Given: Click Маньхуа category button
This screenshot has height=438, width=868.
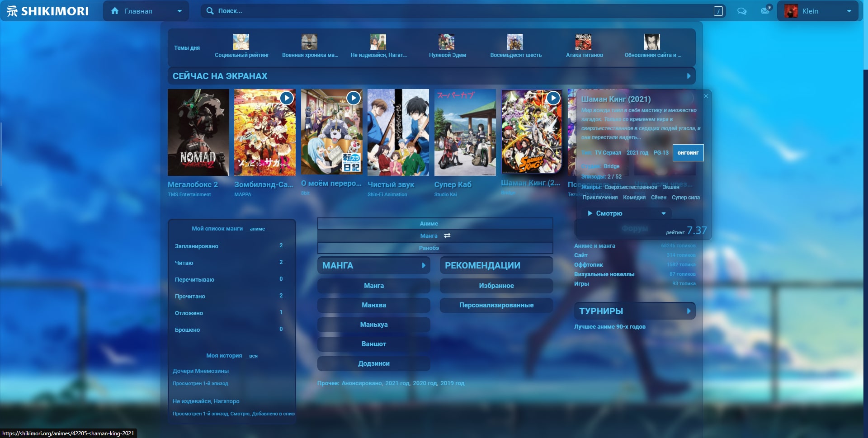Looking at the screenshot, I should tap(374, 325).
